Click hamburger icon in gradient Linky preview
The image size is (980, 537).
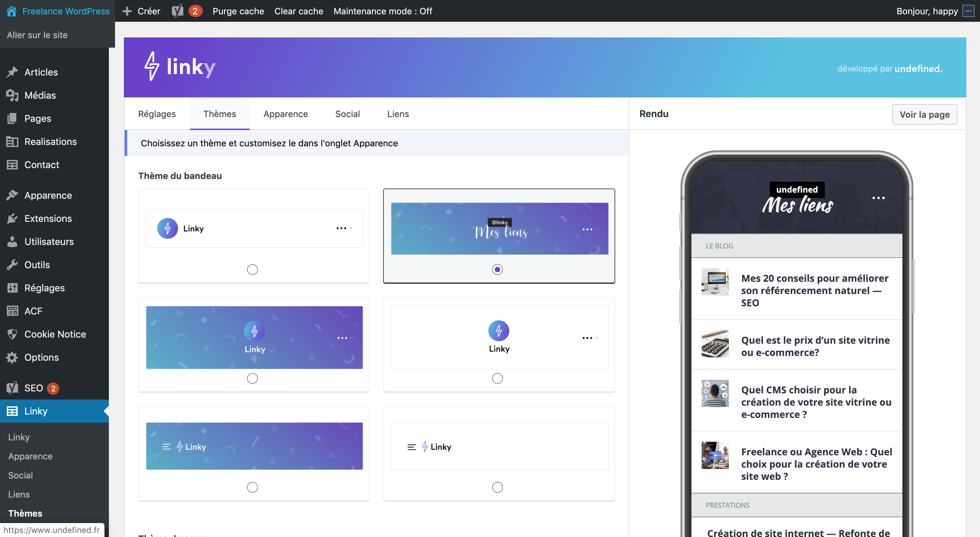(167, 447)
